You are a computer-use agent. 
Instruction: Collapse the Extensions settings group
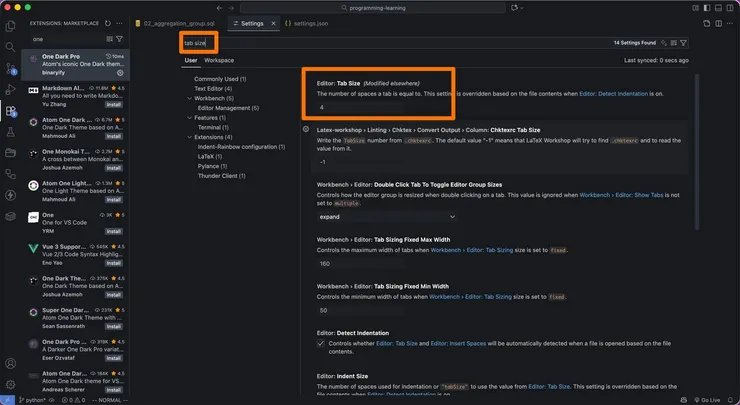click(x=190, y=137)
